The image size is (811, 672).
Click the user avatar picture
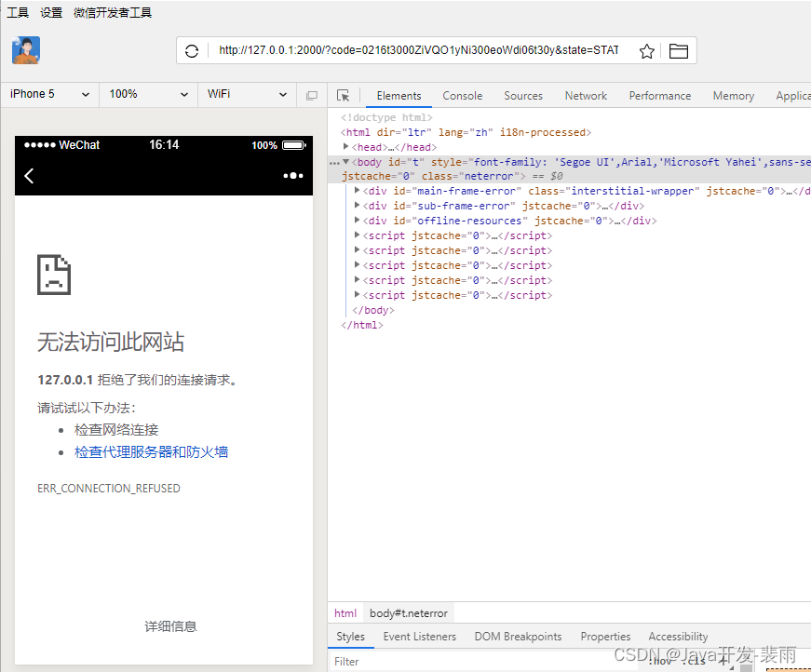(26, 50)
